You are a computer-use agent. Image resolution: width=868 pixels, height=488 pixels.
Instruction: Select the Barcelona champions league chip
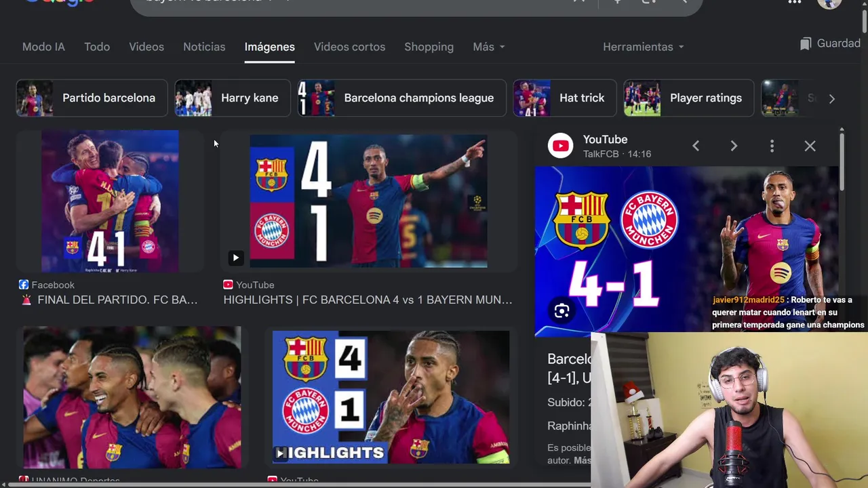401,98
